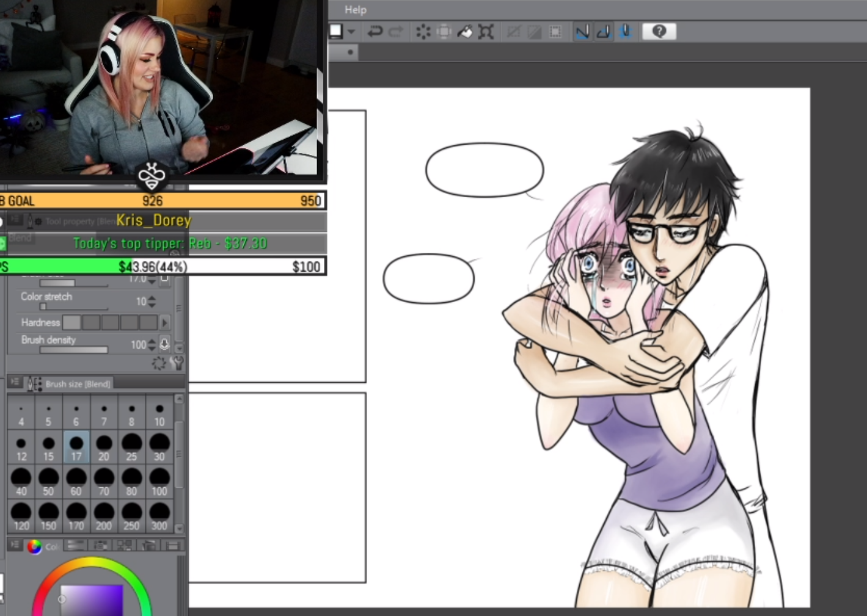Select brush size 5 preset
The height and width of the screenshot is (616, 867).
coord(48,413)
